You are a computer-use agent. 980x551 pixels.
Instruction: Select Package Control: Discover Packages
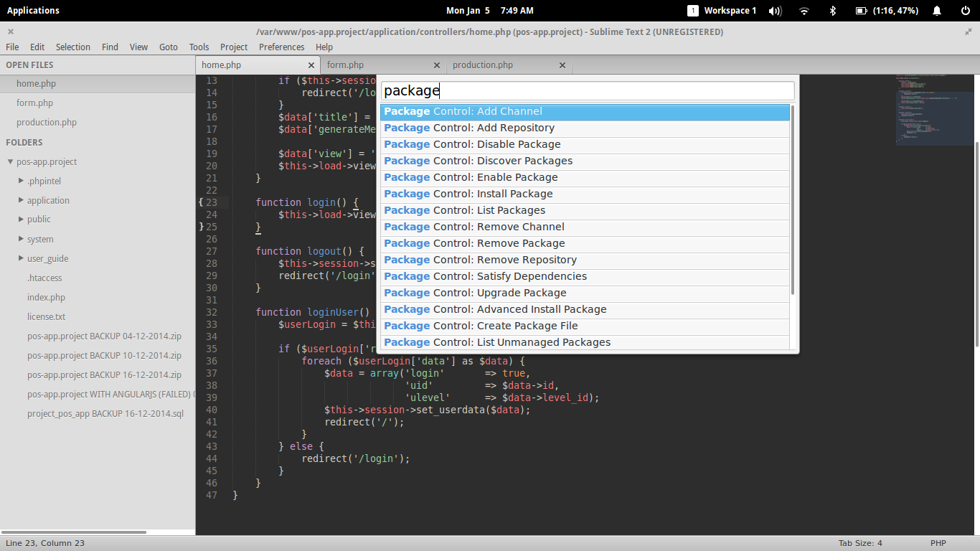tap(585, 161)
